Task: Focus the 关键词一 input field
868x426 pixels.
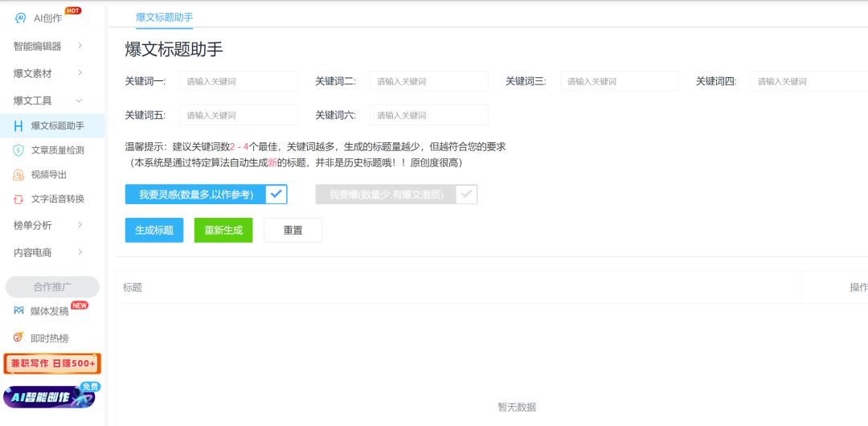Action: click(239, 81)
